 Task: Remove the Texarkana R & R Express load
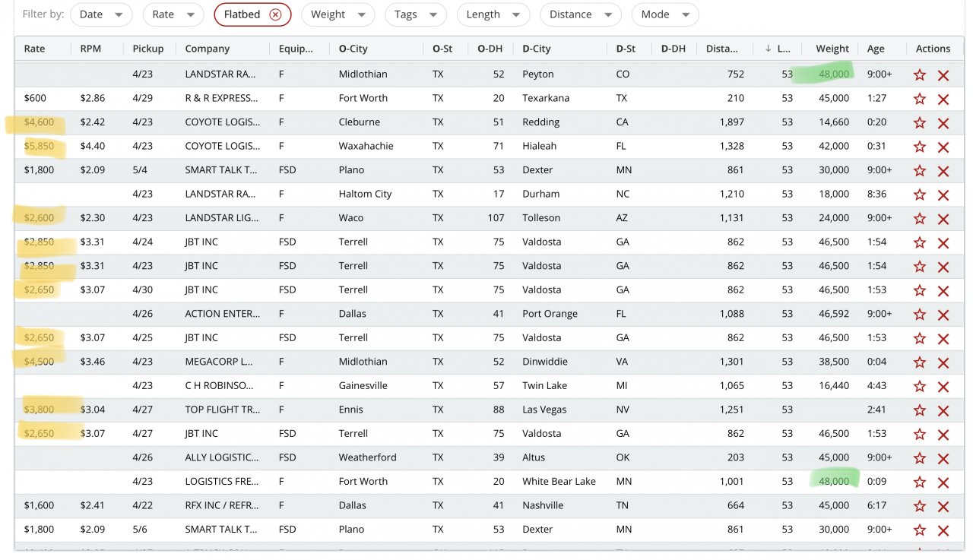click(x=943, y=100)
